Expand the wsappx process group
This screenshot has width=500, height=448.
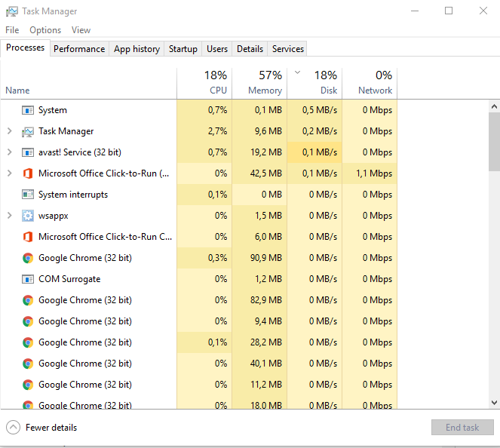pos(9,216)
